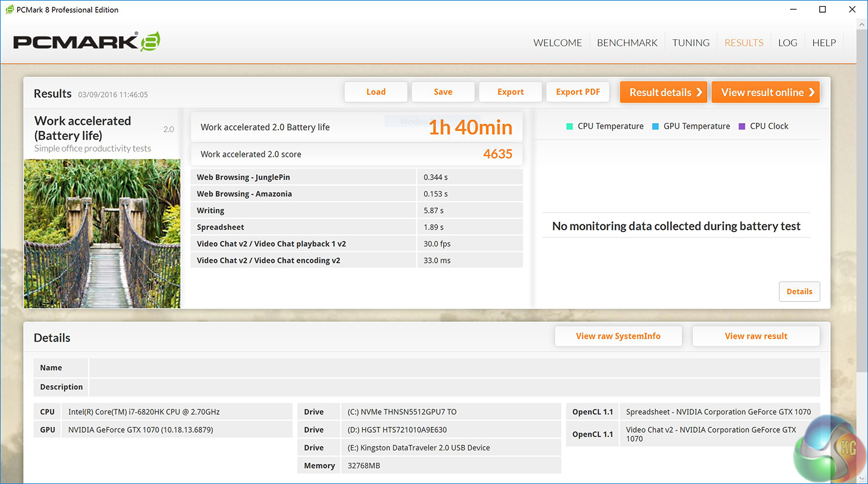Click the monitoring Details button
The width and height of the screenshot is (868, 484).
point(799,292)
